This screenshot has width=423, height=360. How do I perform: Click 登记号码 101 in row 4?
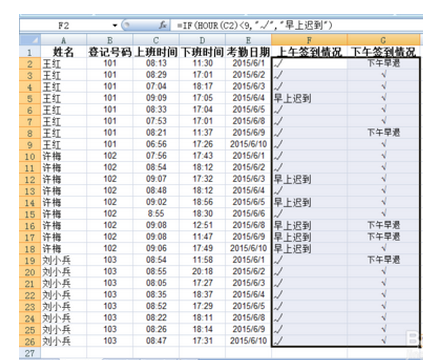coord(110,87)
